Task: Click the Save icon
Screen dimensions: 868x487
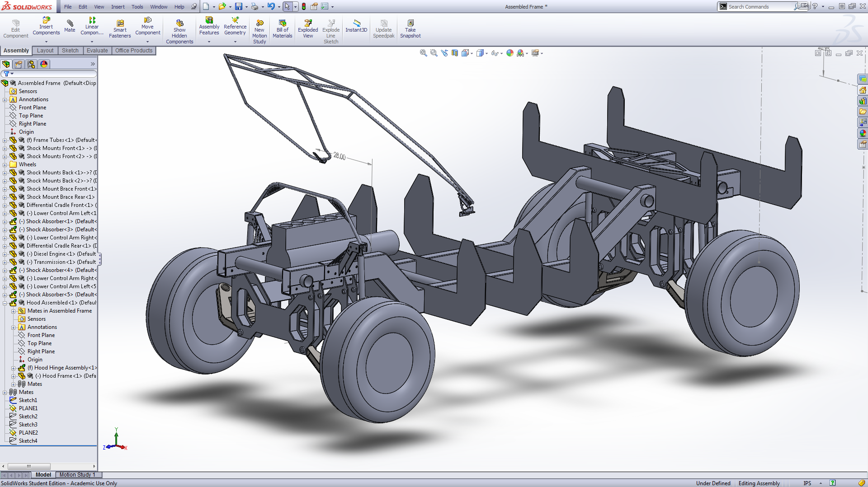Action: click(238, 6)
